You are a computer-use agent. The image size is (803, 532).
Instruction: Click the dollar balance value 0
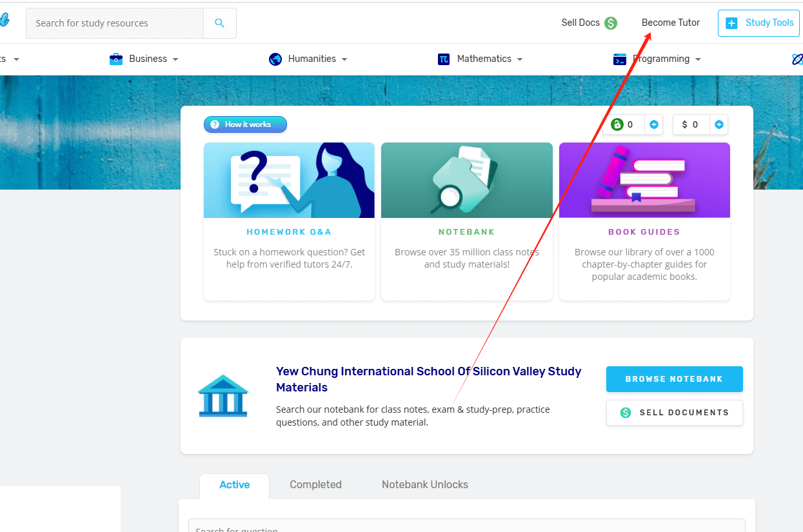click(695, 124)
